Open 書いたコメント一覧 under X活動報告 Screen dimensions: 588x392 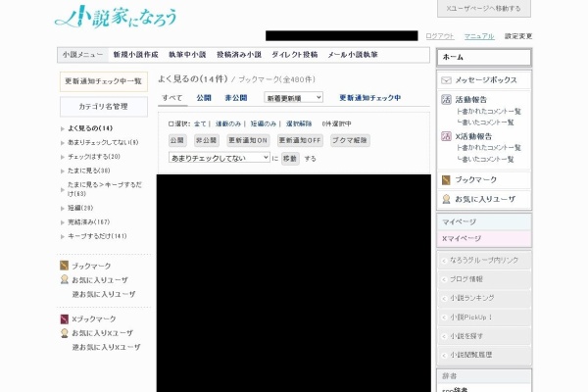pyautogui.click(x=485, y=160)
